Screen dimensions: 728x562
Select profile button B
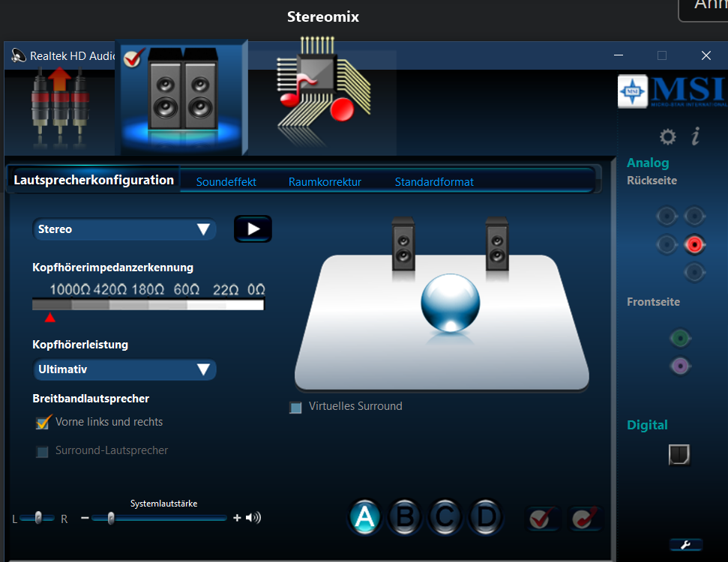click(x=404, y=517)
